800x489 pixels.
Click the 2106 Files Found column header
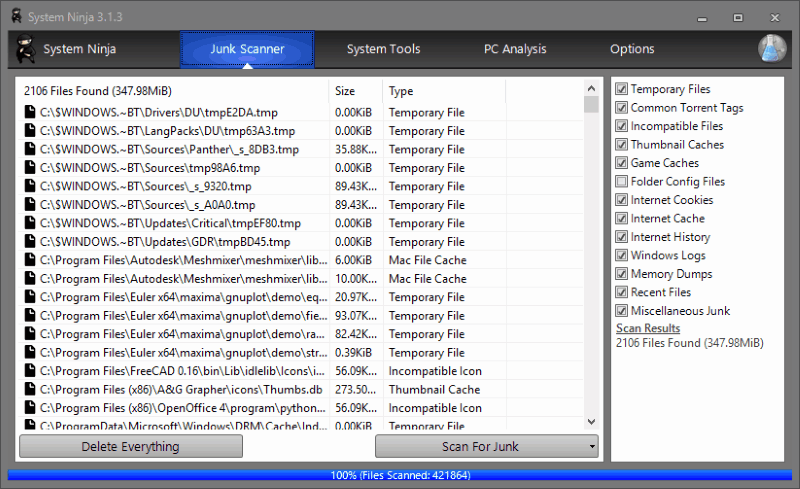pyautogui.click(x=173, y=91)
